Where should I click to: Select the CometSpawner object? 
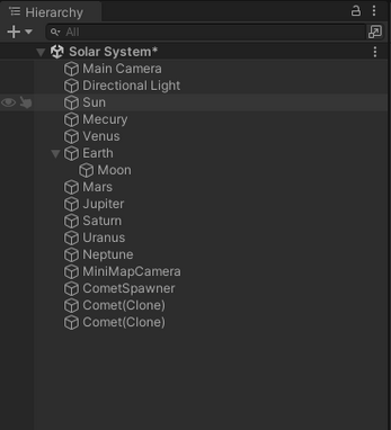tap(129, 289)
